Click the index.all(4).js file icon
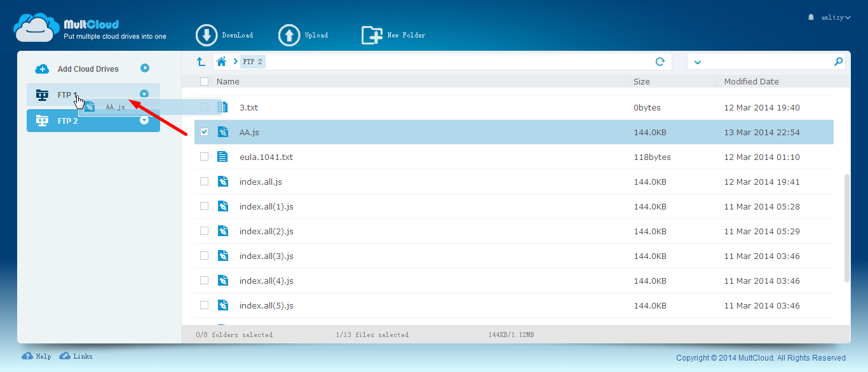The height and width of the screenshot is (372, 868). (x=222, y=281)
